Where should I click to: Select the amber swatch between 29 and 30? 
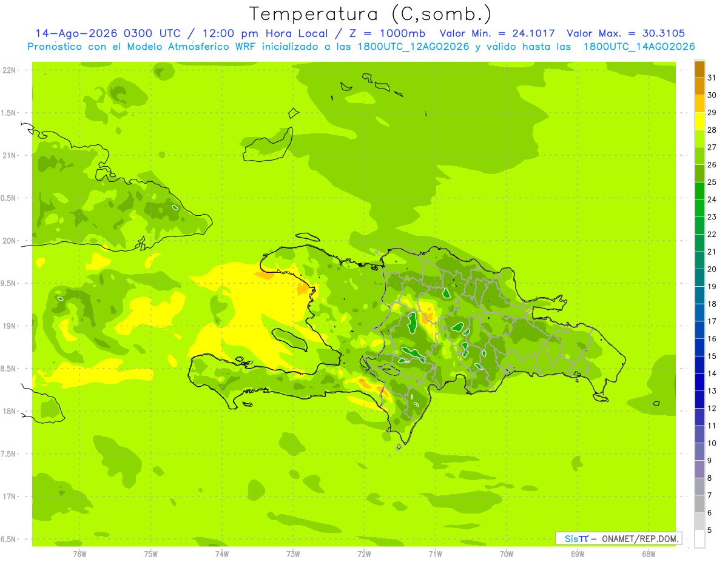pos(699,104)
